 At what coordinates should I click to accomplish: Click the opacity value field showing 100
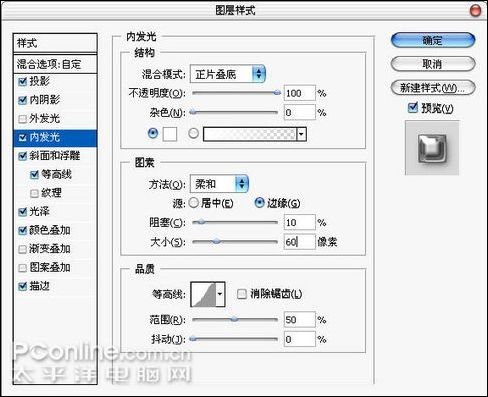299,93
